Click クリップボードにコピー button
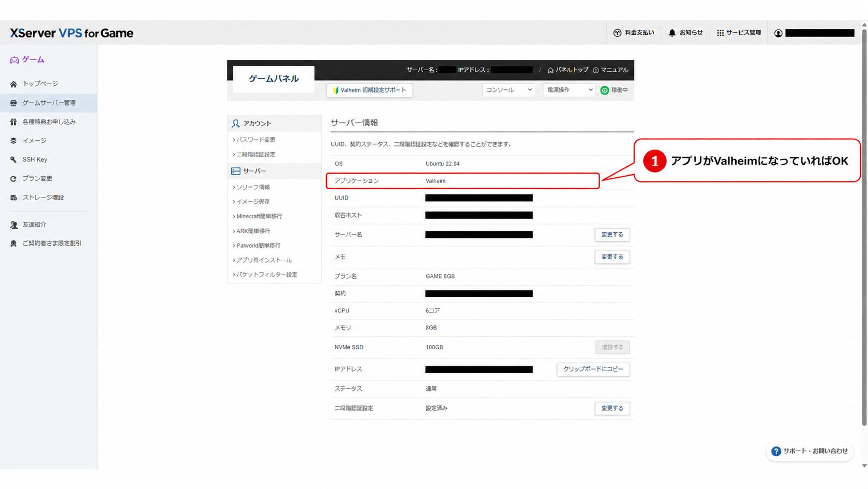 [593, 369]
